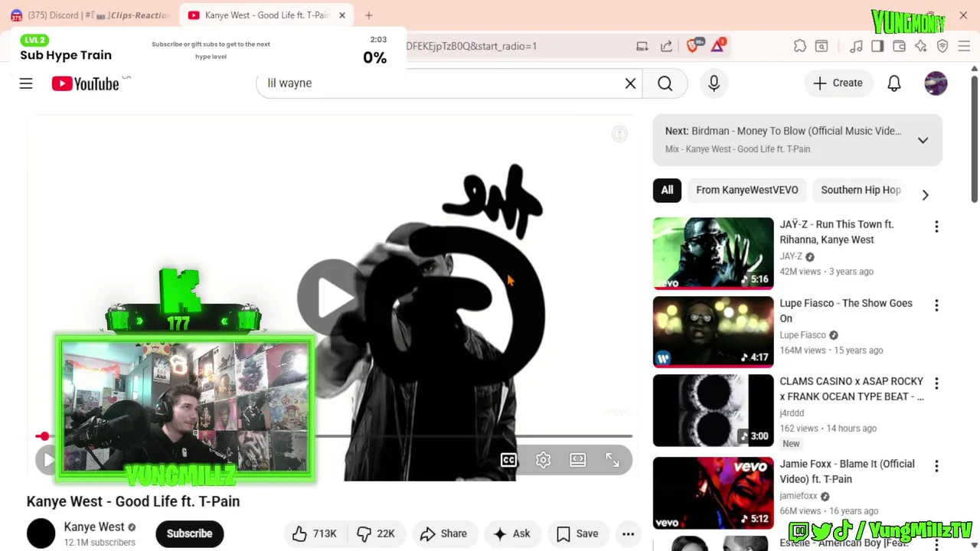Click the Create button
Image resolution: width=980 pixels, height=551 pixels.
click(x=838, y=83)
